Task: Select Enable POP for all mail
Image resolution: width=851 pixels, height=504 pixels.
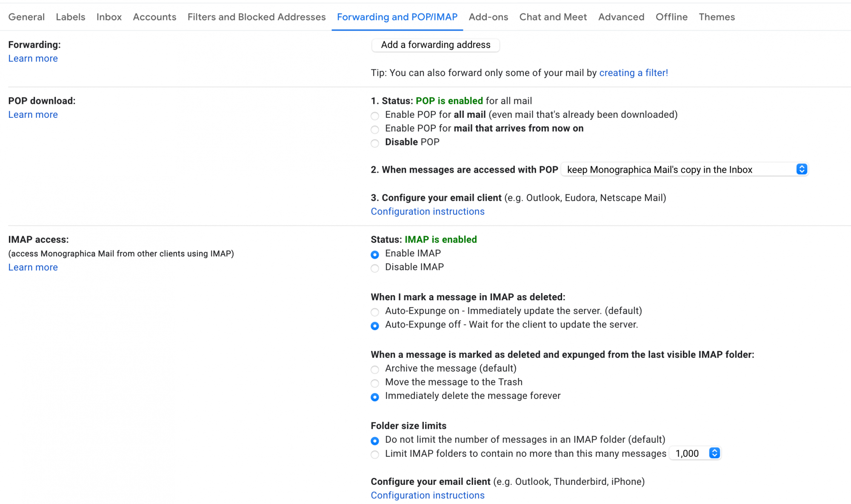Action: (375, 116)
